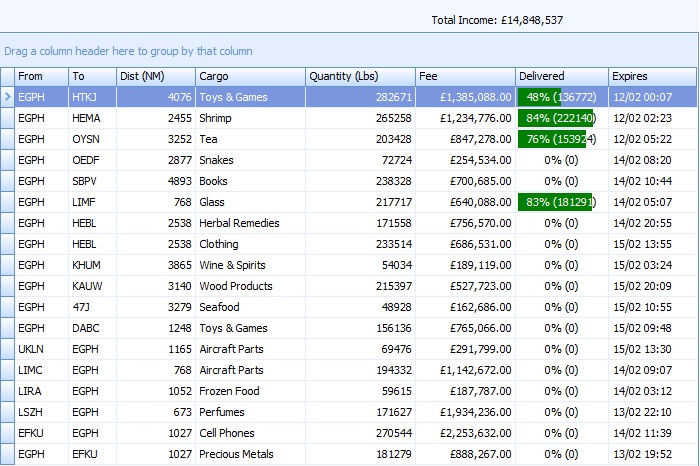The height and width of the screenshot is (466, 700).
Task: Select the Perfumes cargo cell
Action: [x=250, y=412]
